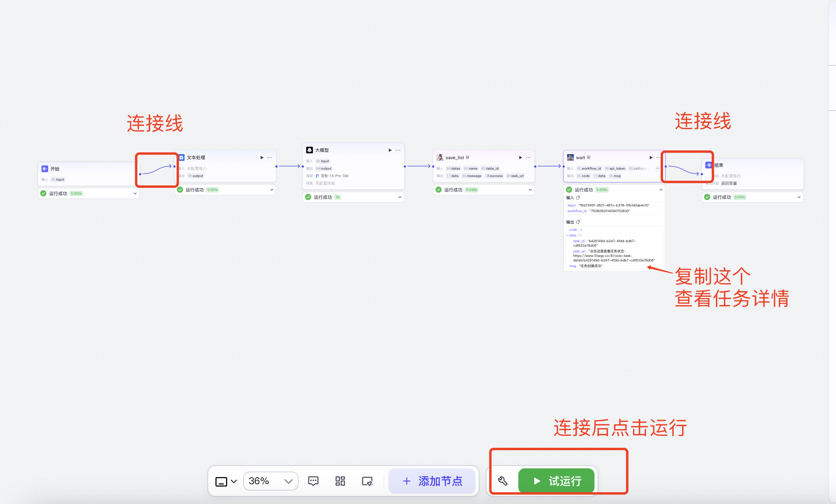The height and width of the screenshot is (504, 836).
Task: Click the plugin badge beside wait title
Action: [589, 157]
